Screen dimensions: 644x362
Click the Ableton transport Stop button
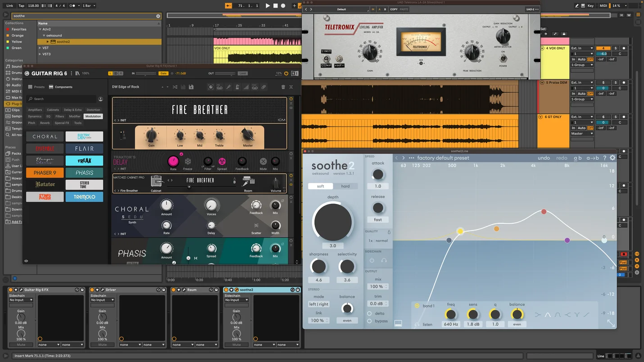pyautogui.click(x=276, y=6)
